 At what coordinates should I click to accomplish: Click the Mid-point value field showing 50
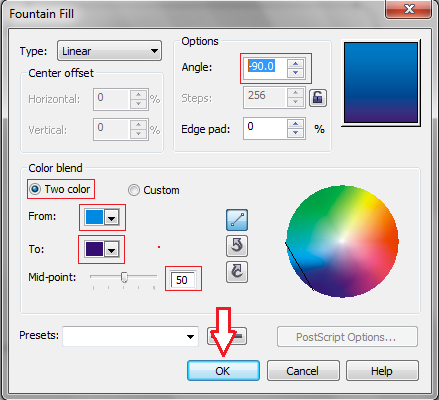[183, 280]
